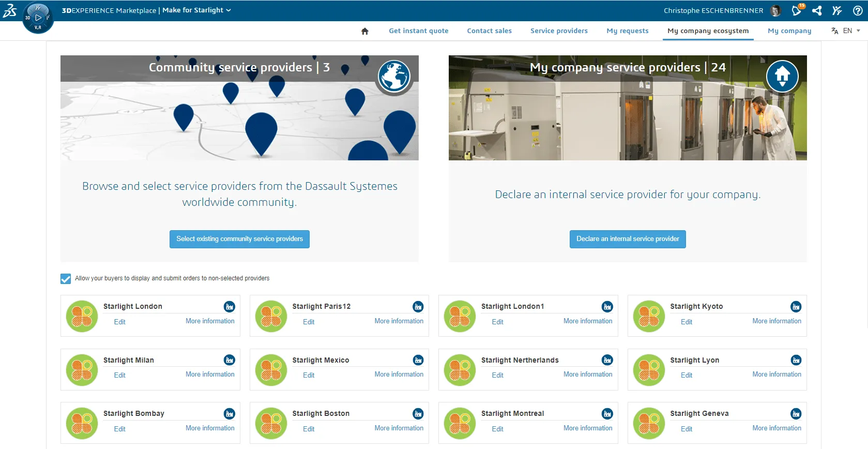Click Select existing community service providers
This screenshot has width=868, height=449.
[239, 239]
